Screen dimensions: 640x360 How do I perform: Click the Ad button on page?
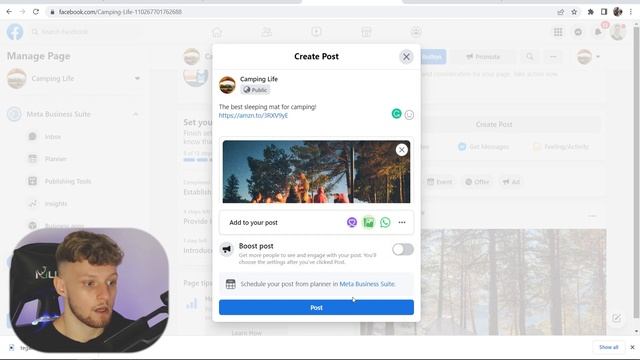pyautogui.click(x=511, y=182)
